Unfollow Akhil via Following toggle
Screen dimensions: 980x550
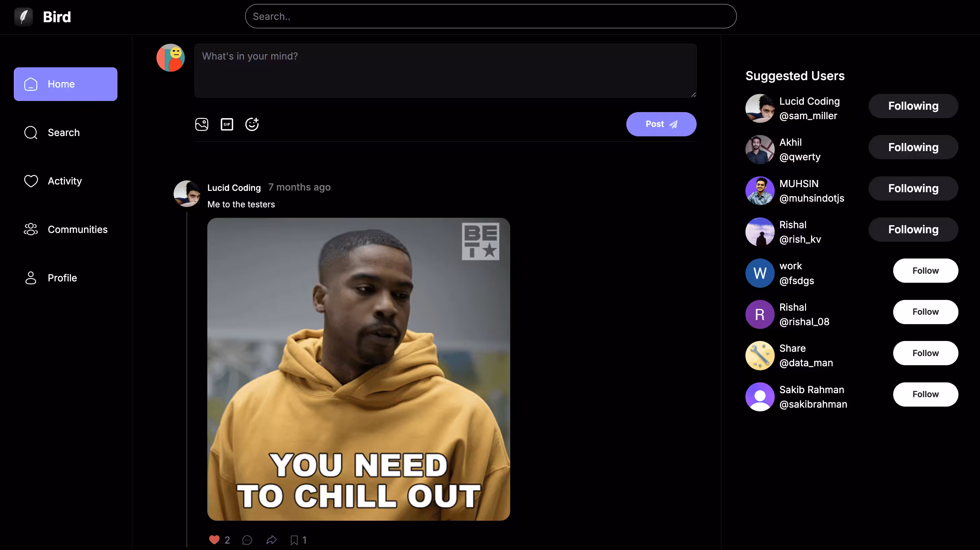(x=913, y=147)
